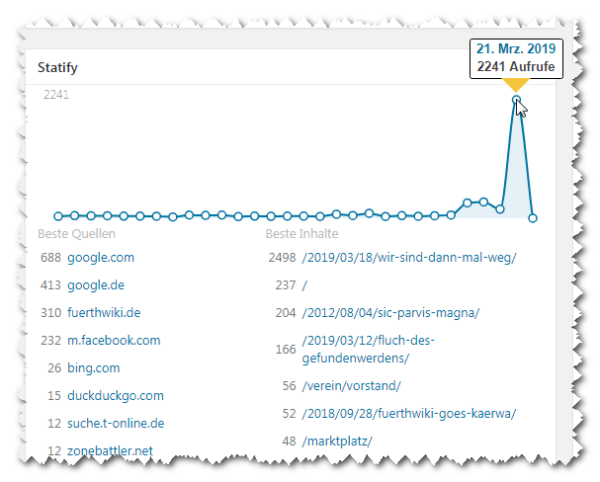This screenshot has width=600, height=482.
Task: Open the zonebattler.net source link
Action: point(110,451)
